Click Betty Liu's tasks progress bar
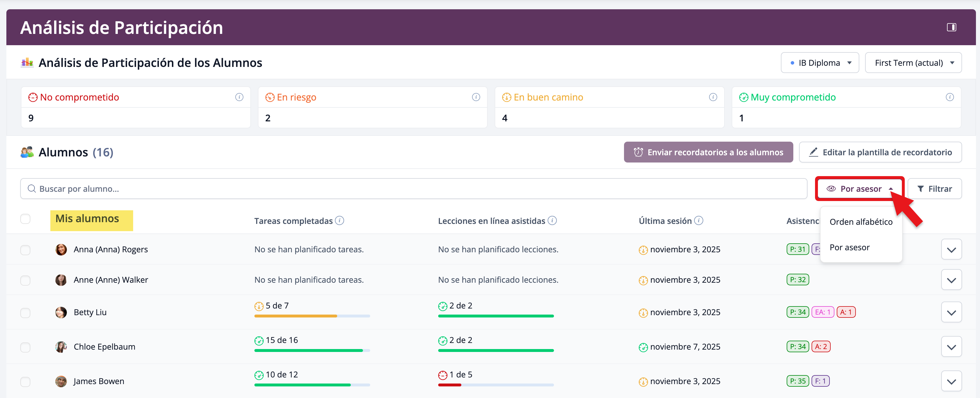This screenshot has width=980, height=398. pyautogui.click(x=312, y=316)
